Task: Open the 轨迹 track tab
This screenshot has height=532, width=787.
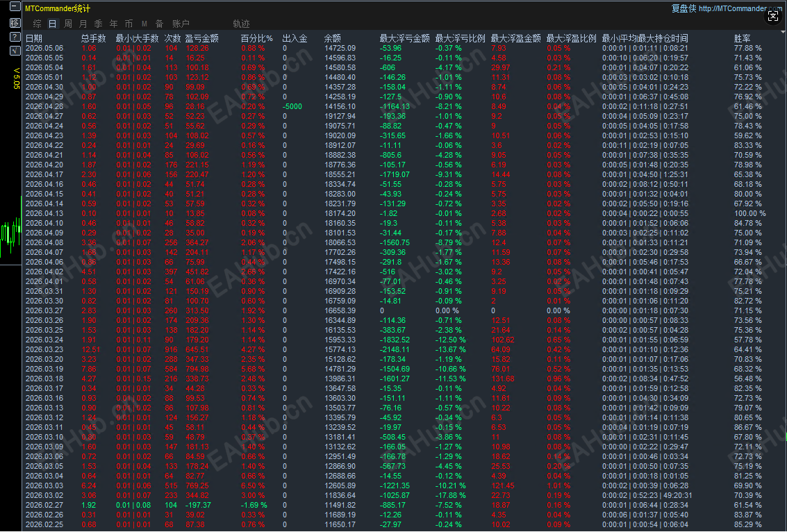Action: pos(242,24)
